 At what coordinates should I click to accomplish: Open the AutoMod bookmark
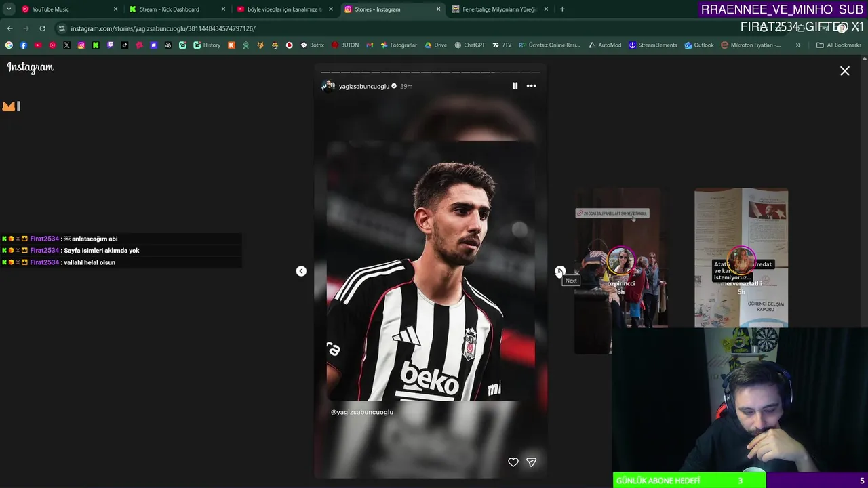[x=604, y=45]
